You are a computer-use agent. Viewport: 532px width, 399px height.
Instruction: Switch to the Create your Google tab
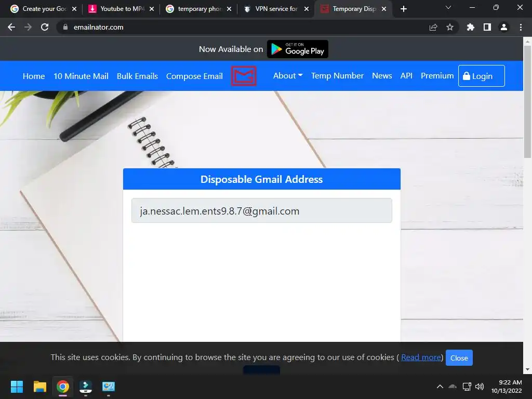[x=44, y=9]
